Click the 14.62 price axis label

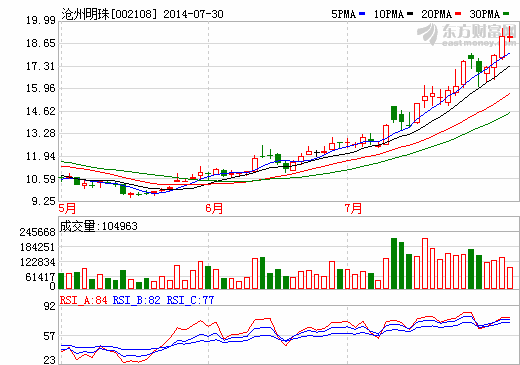pyautogui.click(x=41, y=111)
